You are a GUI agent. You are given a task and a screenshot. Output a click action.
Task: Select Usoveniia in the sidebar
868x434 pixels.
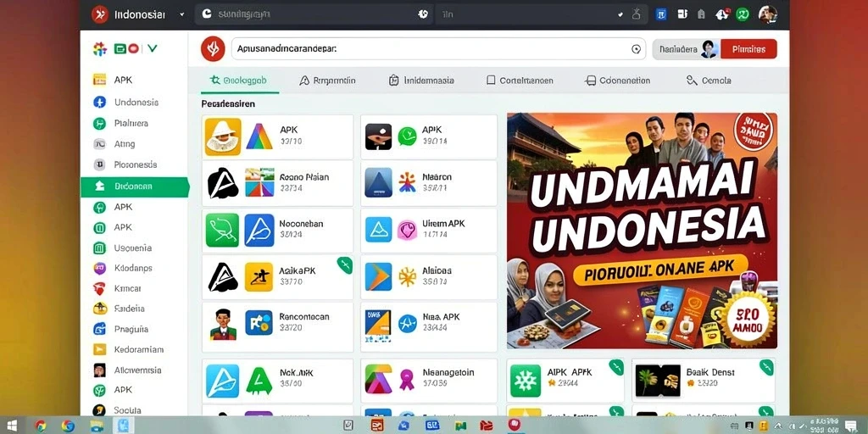134,248
